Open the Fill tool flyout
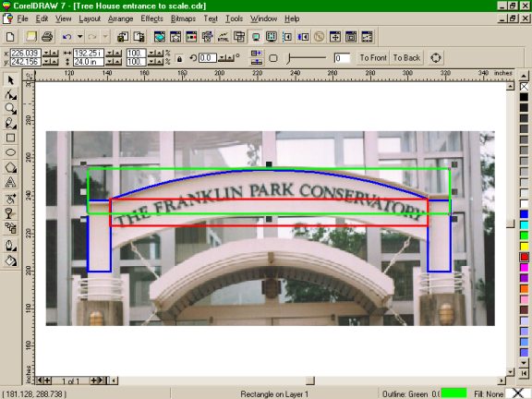 [x=10, y=260]
